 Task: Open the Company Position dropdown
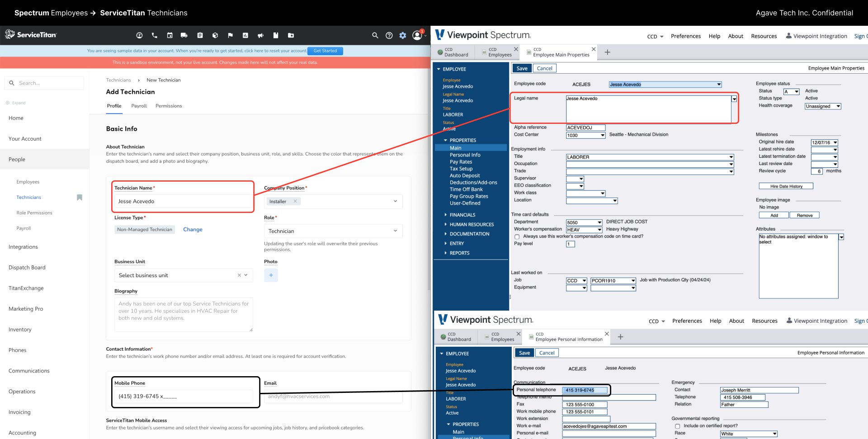[395, 201]
